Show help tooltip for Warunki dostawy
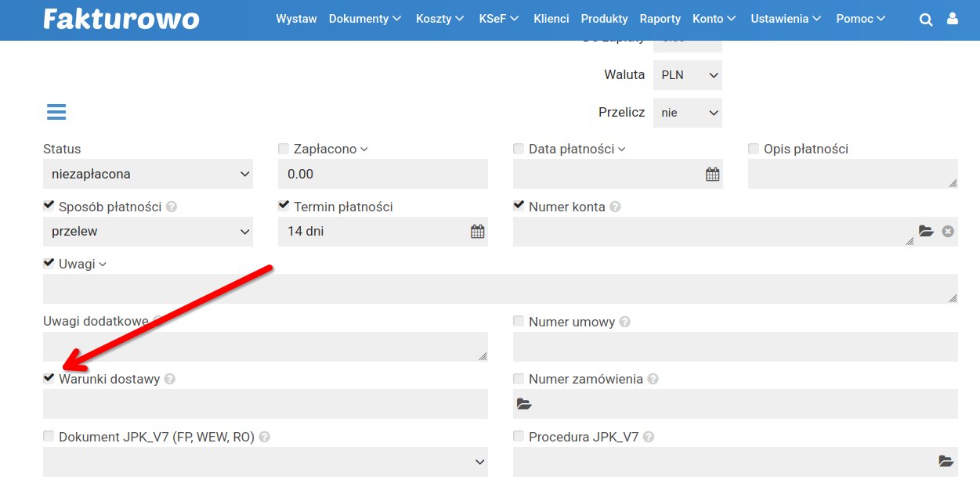This screenshot has width=980, height=490. pos(170,379)
